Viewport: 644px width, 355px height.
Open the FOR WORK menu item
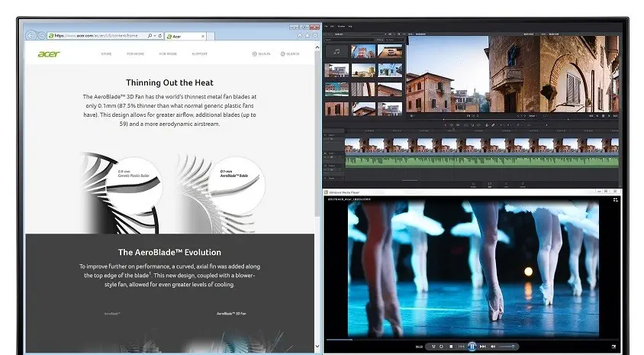[x=168, y=54]
